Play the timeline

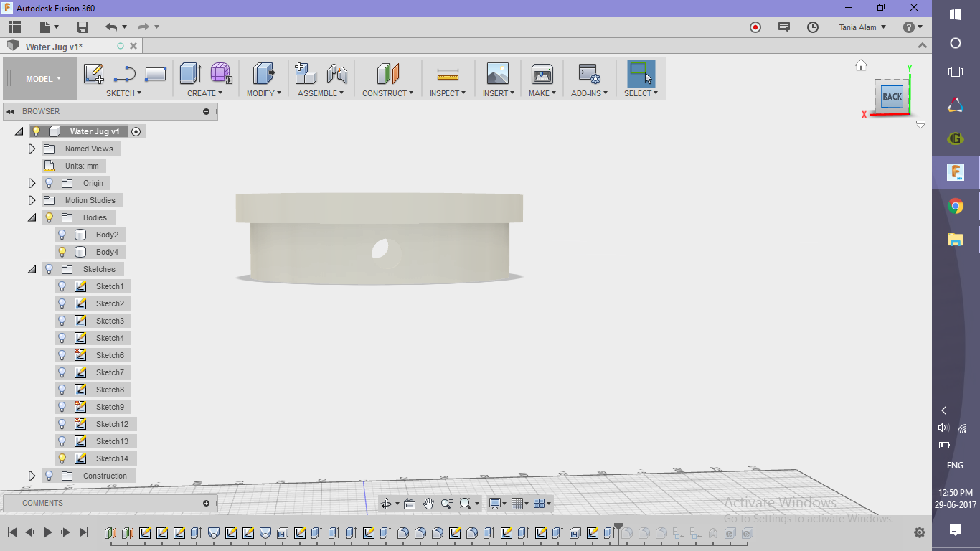point(48,532)
